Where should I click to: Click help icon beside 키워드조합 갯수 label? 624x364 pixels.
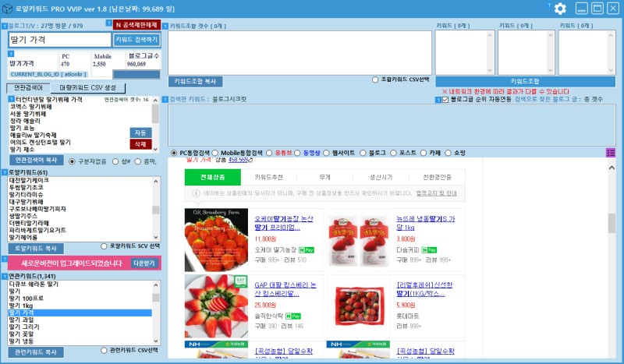click(165, 27)
